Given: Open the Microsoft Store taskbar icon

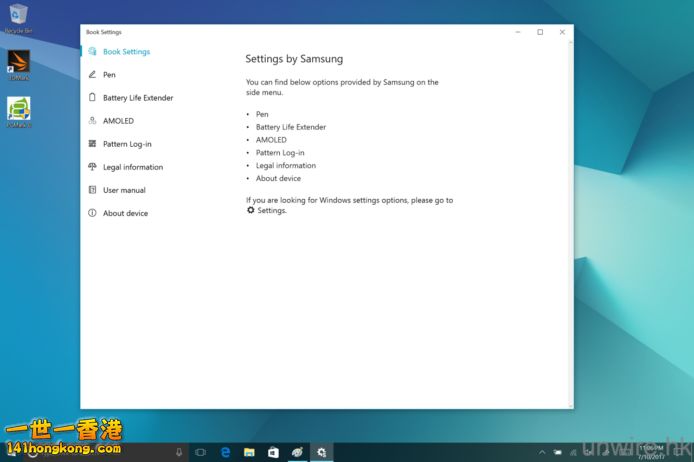Looking at the screenshot, I should coord(273,452).
